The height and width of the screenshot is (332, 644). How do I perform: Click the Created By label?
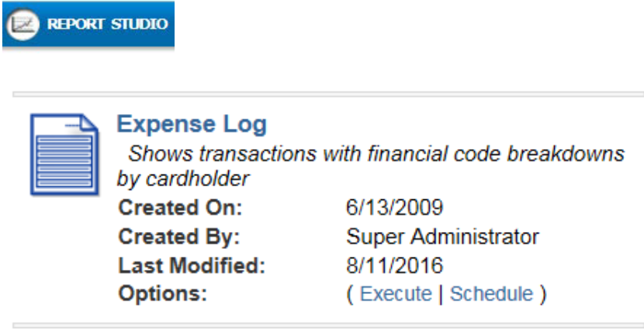point(179,237)
